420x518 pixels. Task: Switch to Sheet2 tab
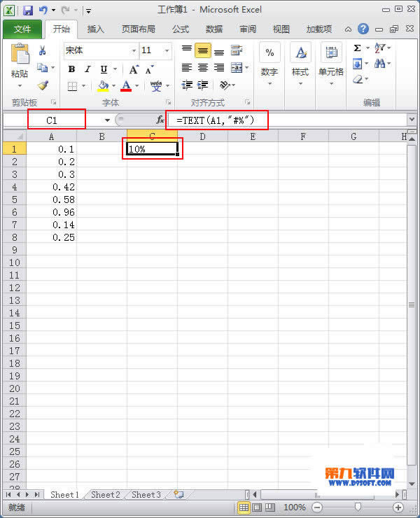106,494
